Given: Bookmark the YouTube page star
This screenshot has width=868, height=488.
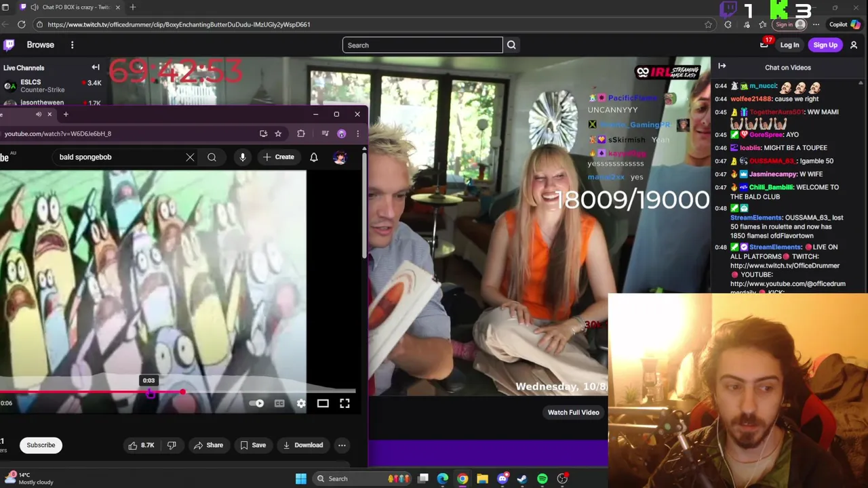Looking at the screenshot, I should point(278,134).
